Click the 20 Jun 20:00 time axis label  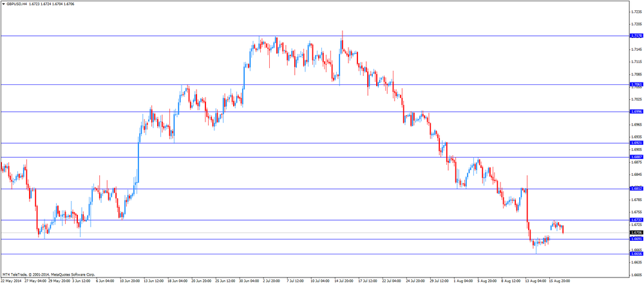pyautogui.click(x=201, y=281)
